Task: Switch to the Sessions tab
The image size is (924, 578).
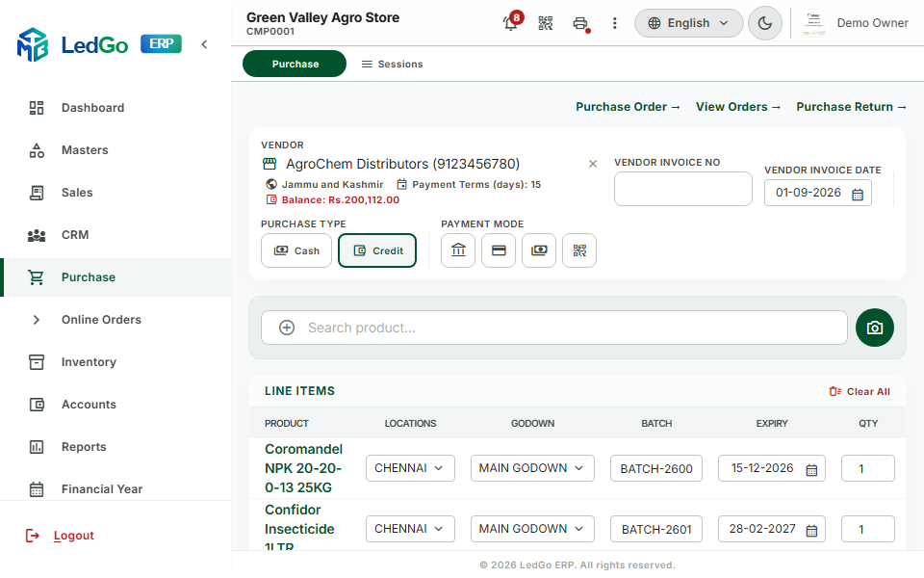Action: [392, 64]
